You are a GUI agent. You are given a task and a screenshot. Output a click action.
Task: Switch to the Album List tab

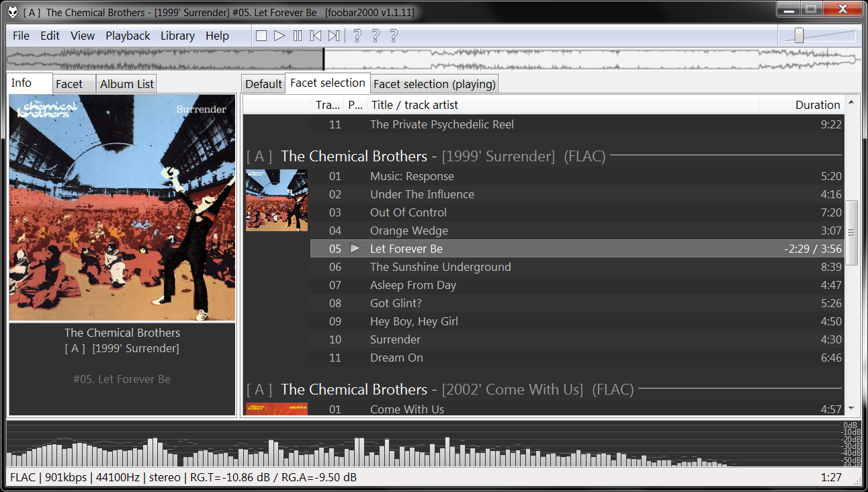126,84
